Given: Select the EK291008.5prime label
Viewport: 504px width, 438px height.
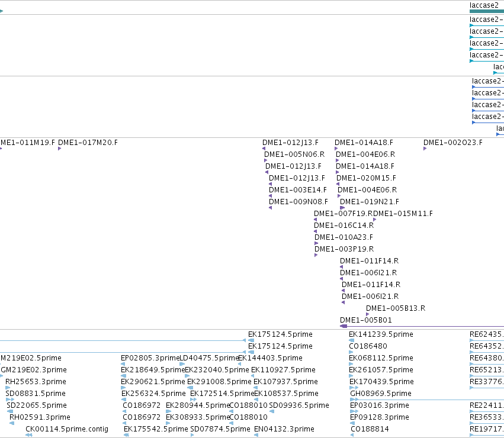Looking at the screenshot, I should (219, 382).
